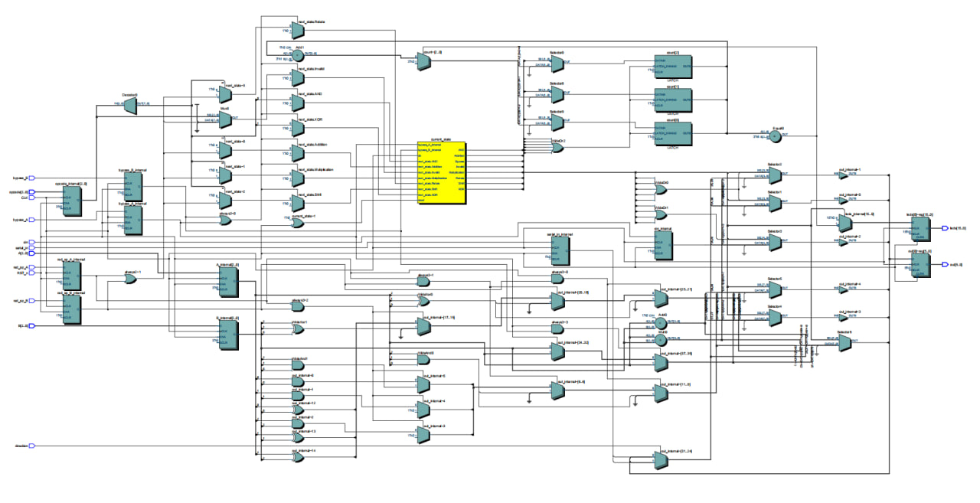
Task: Click the opcode_internal[2..0] register block
Action: [71, 201]
